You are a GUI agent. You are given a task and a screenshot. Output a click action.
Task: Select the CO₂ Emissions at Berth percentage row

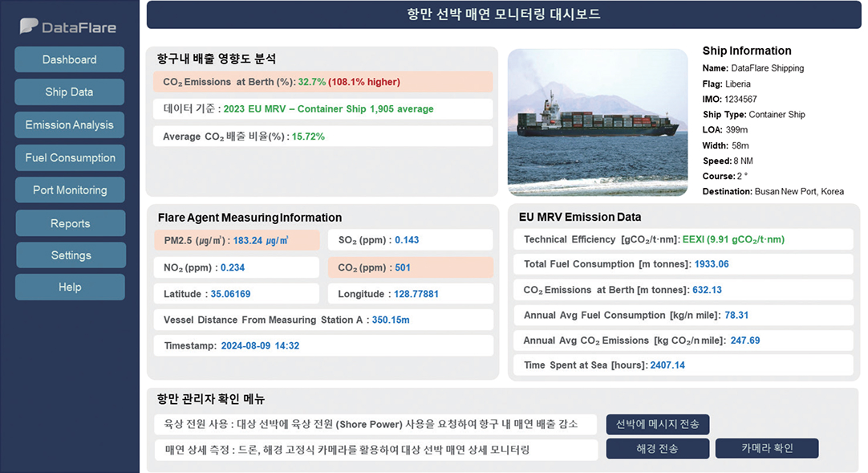point(322,82)
